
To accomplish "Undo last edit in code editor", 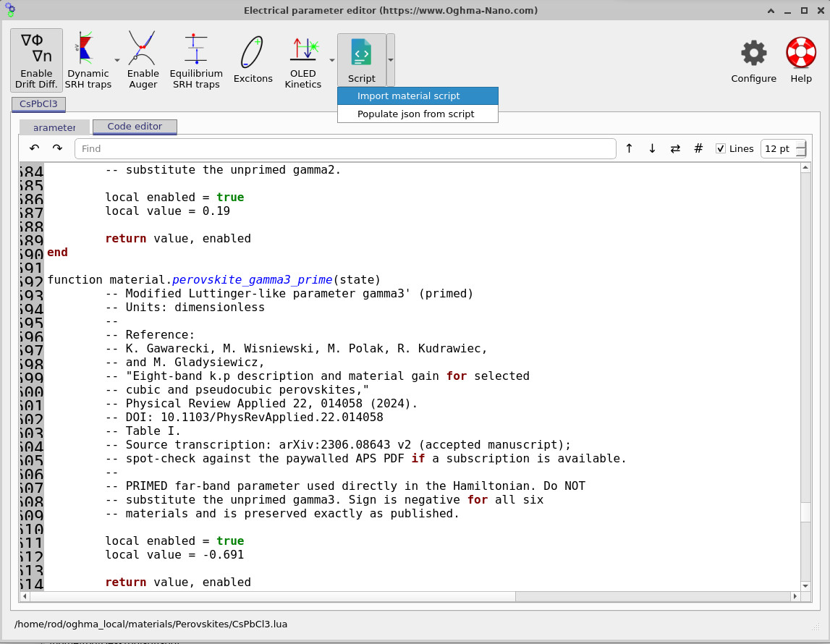I will pos(35,148).
